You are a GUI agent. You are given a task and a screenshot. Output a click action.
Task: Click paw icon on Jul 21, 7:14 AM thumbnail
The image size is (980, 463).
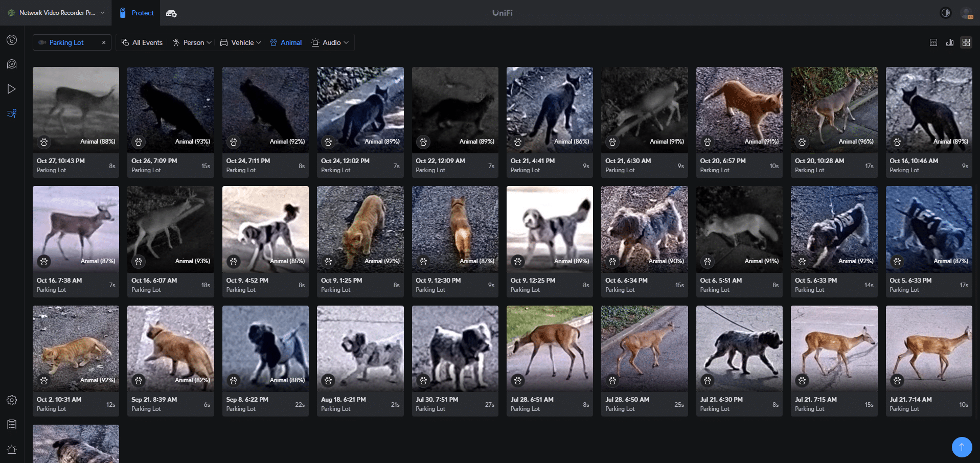tap(897, 380)
